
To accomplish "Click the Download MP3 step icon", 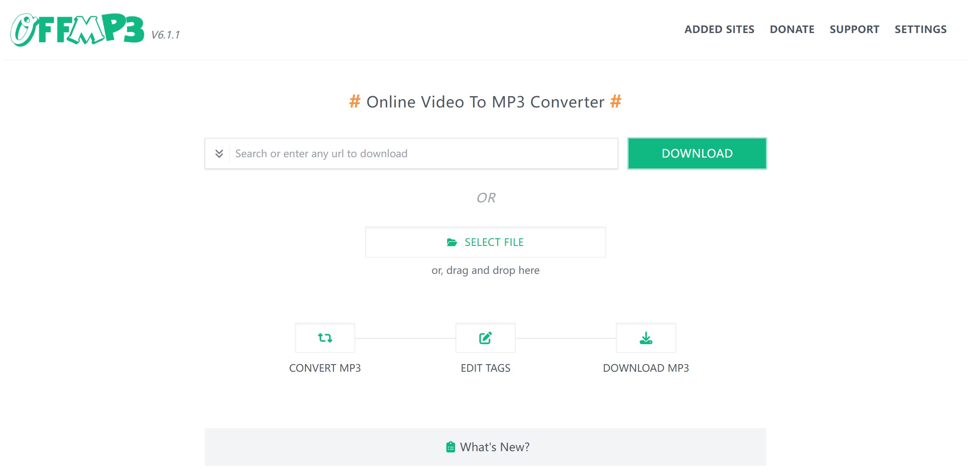I will [646, 338].
